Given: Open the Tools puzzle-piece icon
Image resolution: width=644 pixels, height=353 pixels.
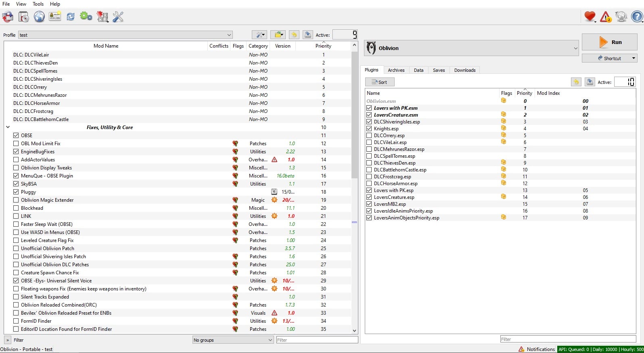Looking at the screenshot, I should click(x=102, y=17).
